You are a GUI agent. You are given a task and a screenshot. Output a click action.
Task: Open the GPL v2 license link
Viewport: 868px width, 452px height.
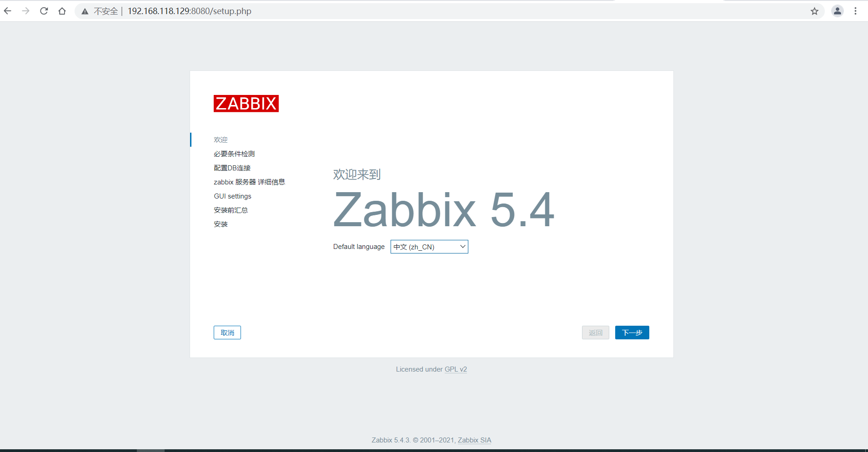point(456,369)
